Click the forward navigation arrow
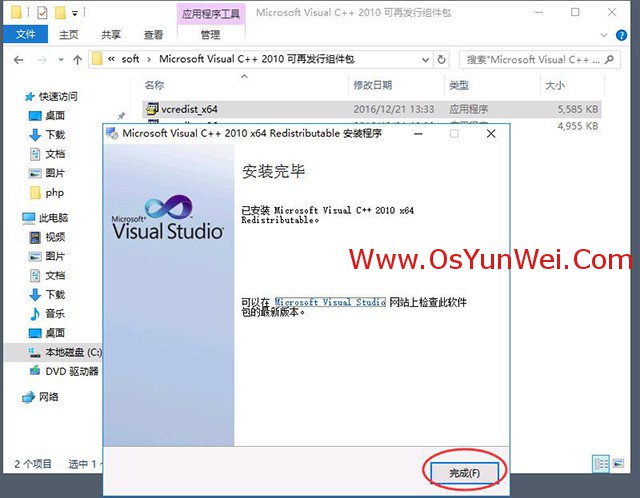Image resolution: width=640 pixels, height=498 pixels. tap(42, 60)
